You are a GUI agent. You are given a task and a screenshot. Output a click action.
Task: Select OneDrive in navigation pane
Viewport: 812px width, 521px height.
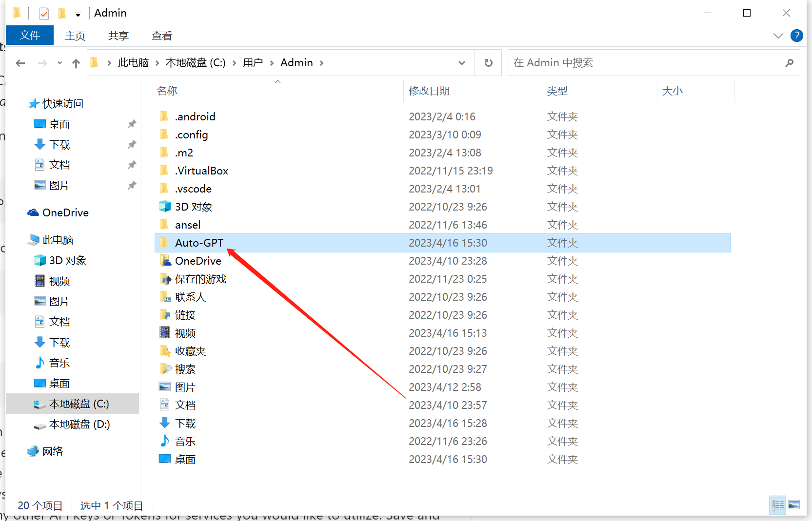[x=65, y=212]
